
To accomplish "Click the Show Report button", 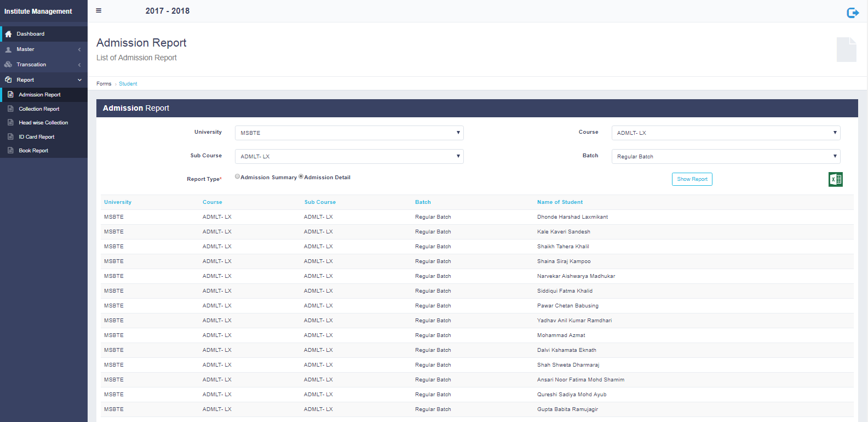I will click(692, 179).
